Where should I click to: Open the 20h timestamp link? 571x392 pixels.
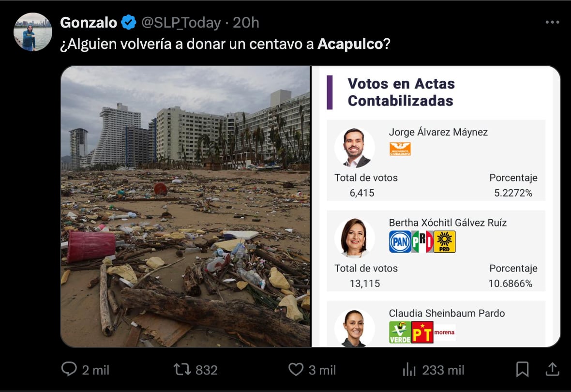tap(246, 23)
